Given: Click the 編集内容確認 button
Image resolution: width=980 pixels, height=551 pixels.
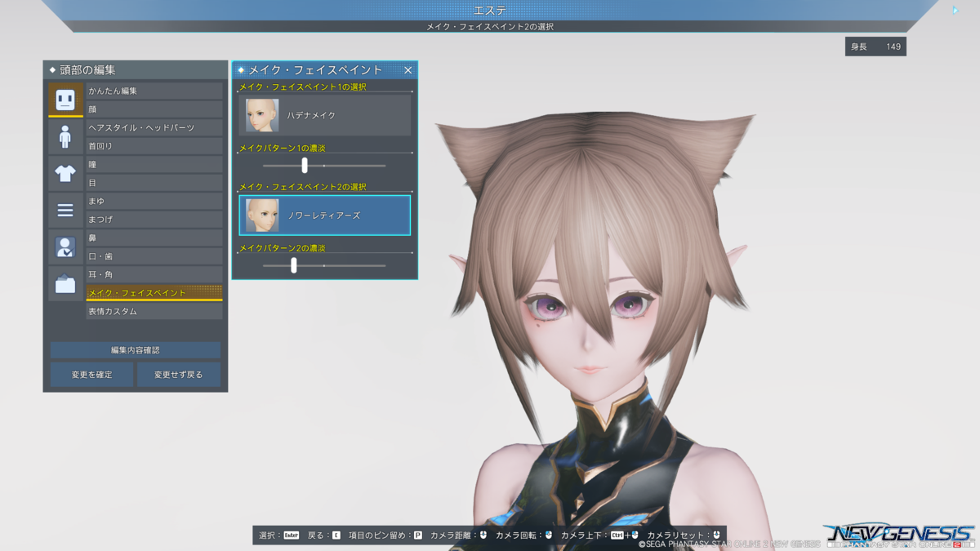Looking at the screenshot, I should point(136,350).
